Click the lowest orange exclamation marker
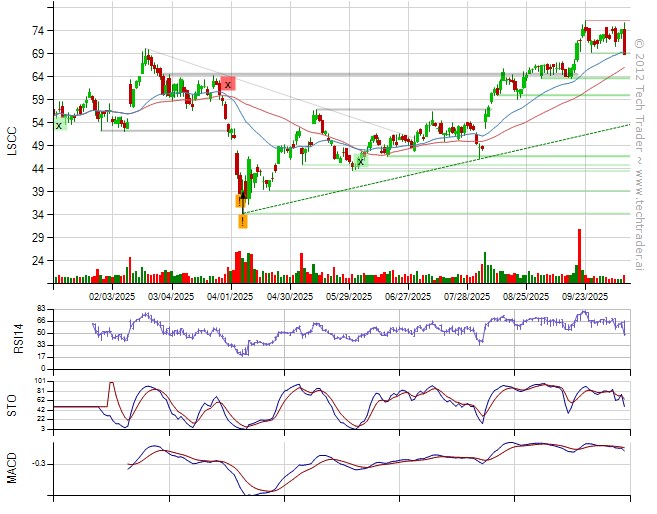This screenshot has height=514, width=657. click(x=243, y=221)
